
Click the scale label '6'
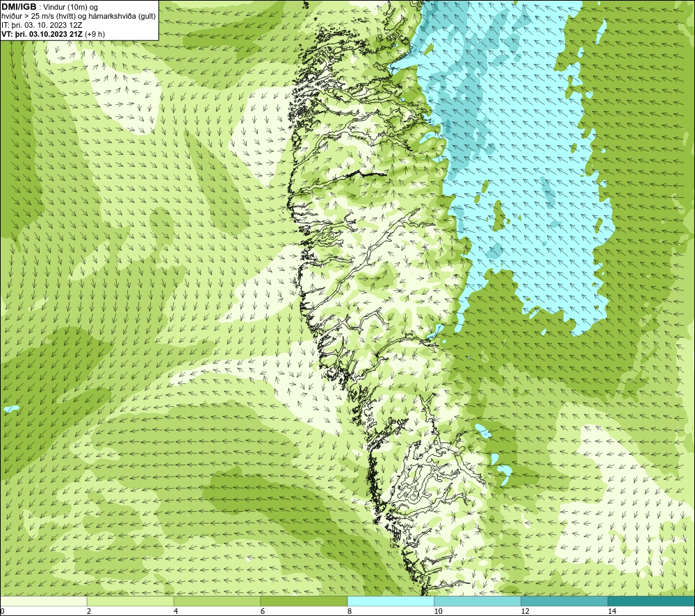click(263, 612)
